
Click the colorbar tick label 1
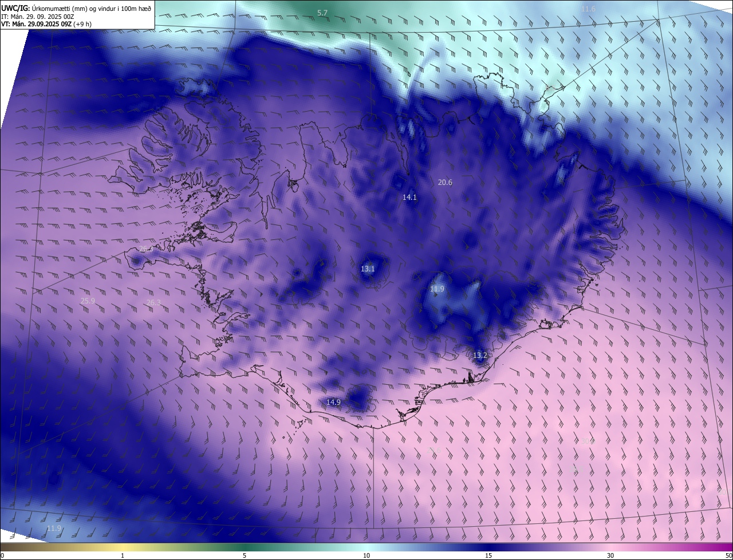click(123, 555)
